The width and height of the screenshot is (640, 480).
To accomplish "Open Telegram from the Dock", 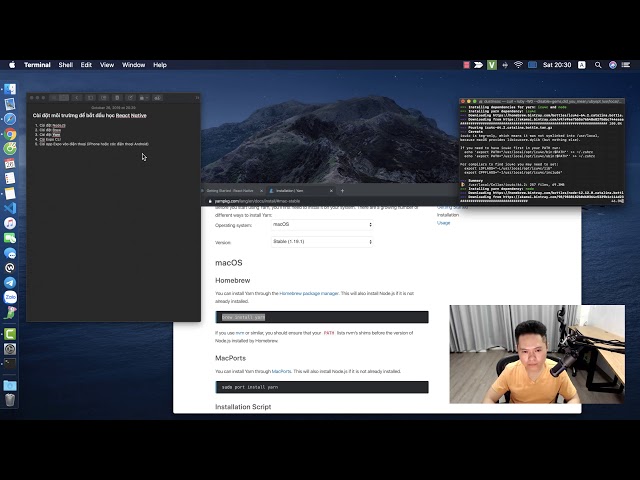I will [x=10, y=282].
